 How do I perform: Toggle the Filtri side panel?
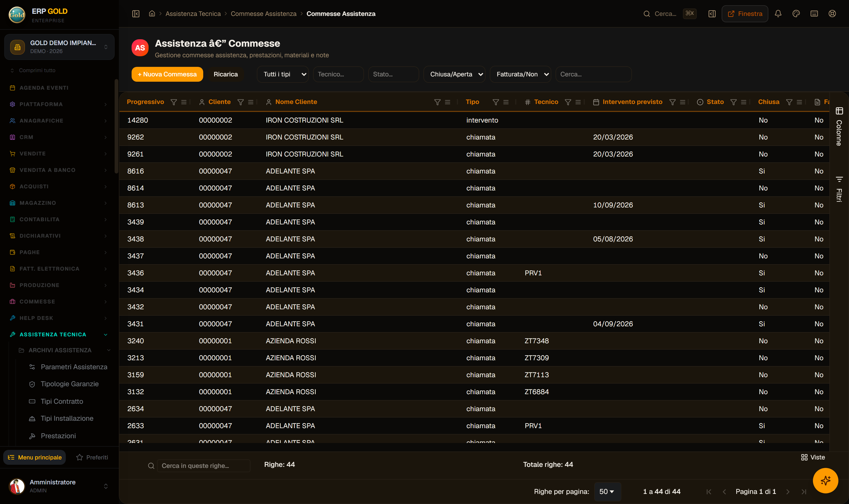[x=839, y=189]
